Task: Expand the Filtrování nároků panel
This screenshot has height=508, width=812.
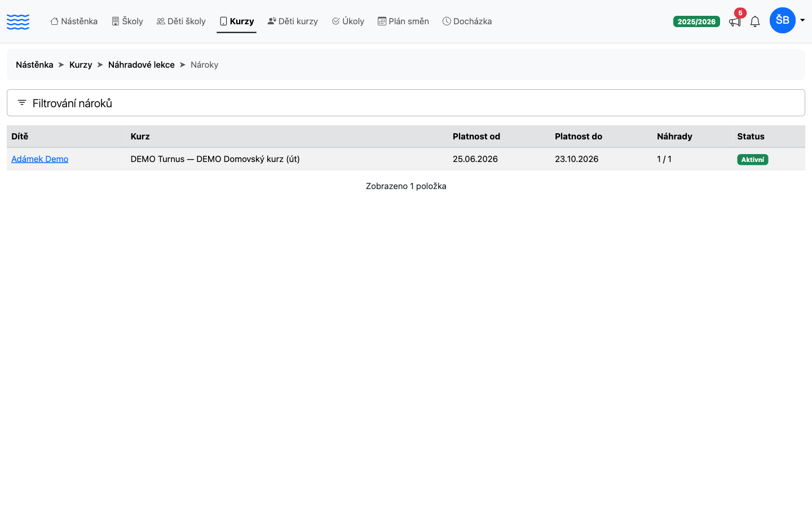Action: click(406, 103)
